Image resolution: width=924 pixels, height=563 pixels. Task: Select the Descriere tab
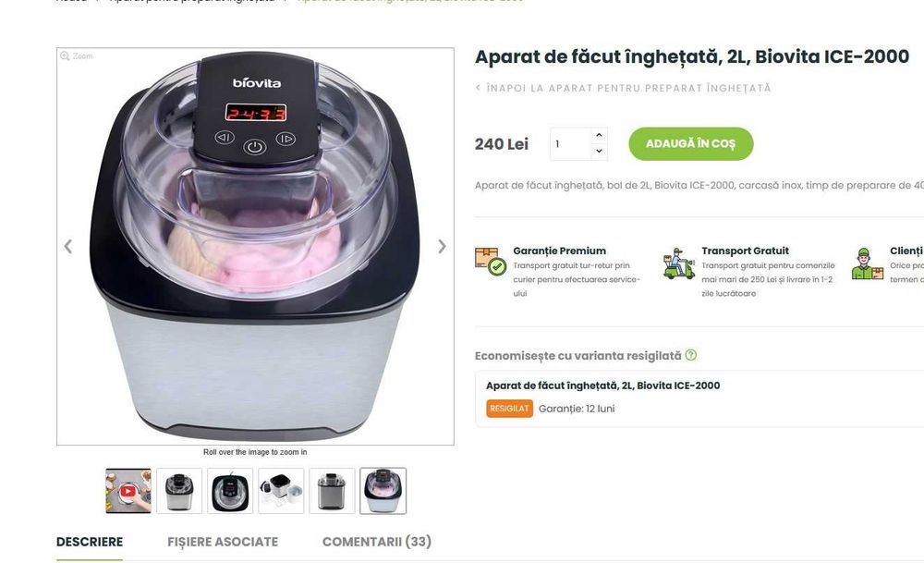(x=90, y=542)
